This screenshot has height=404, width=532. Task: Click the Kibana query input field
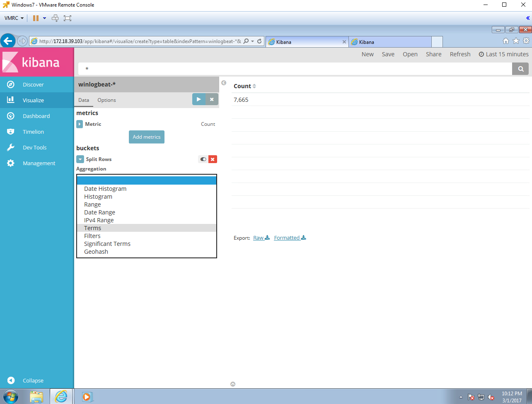[295, 69]
